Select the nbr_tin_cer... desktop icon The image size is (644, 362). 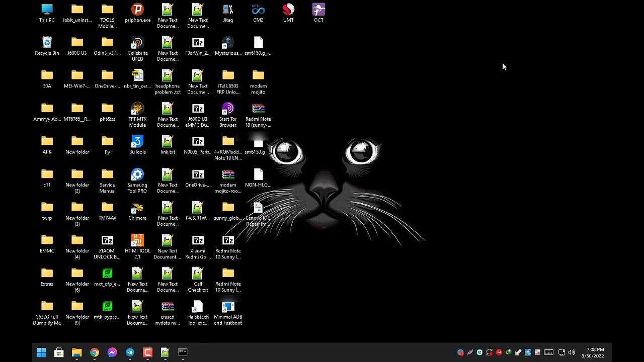137,79
